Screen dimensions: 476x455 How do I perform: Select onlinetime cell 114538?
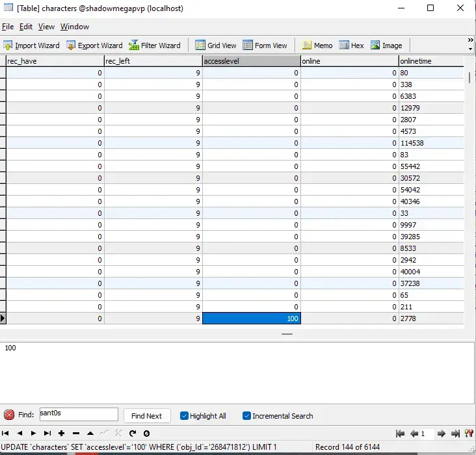tap(431, 143)
